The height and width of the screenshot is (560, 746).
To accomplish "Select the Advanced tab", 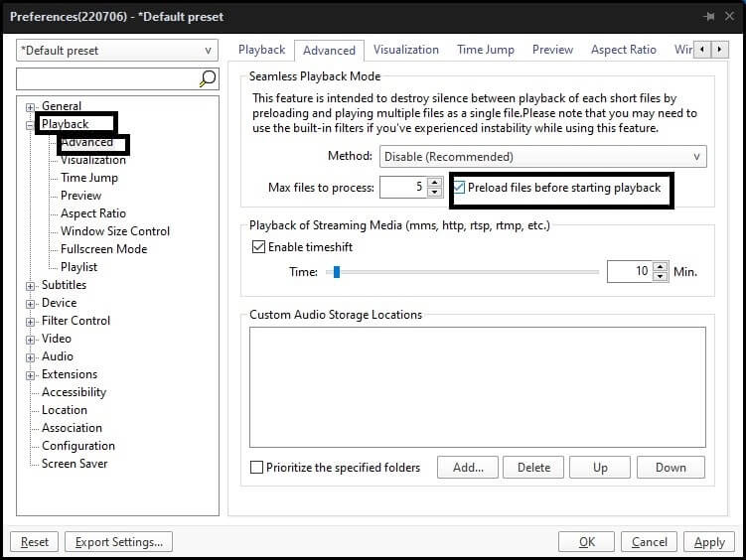I will pos(329,51).
